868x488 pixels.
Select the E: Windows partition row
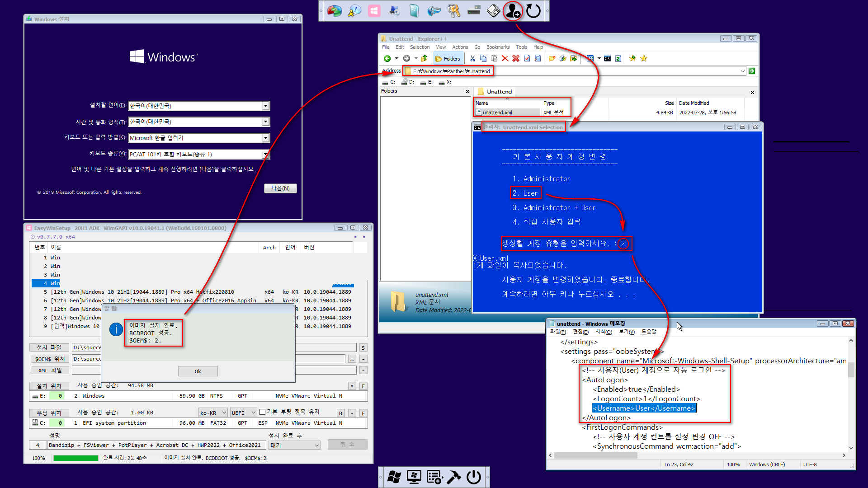[x=198, y=396]
